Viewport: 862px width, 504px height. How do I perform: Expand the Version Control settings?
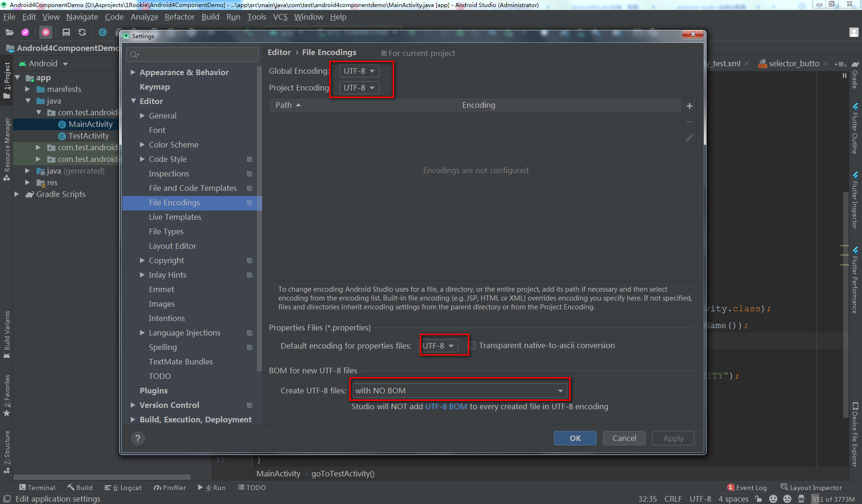[133, 405]
